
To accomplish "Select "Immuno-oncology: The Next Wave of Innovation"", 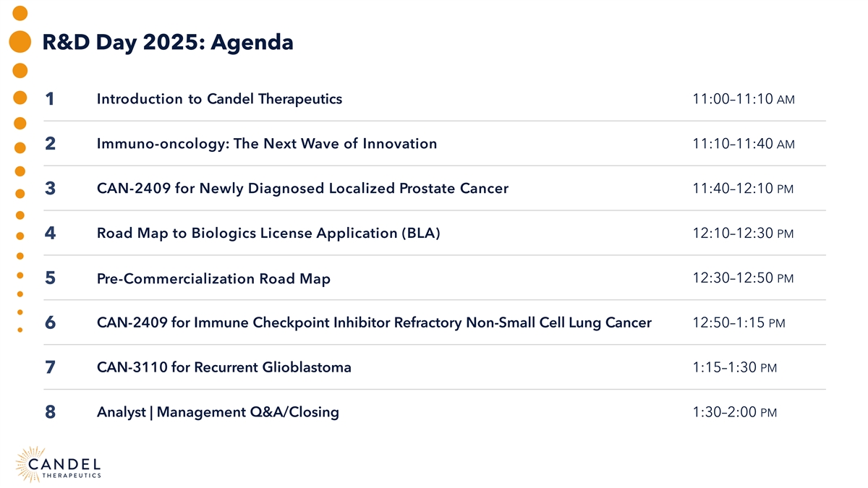I will [267, 143].
